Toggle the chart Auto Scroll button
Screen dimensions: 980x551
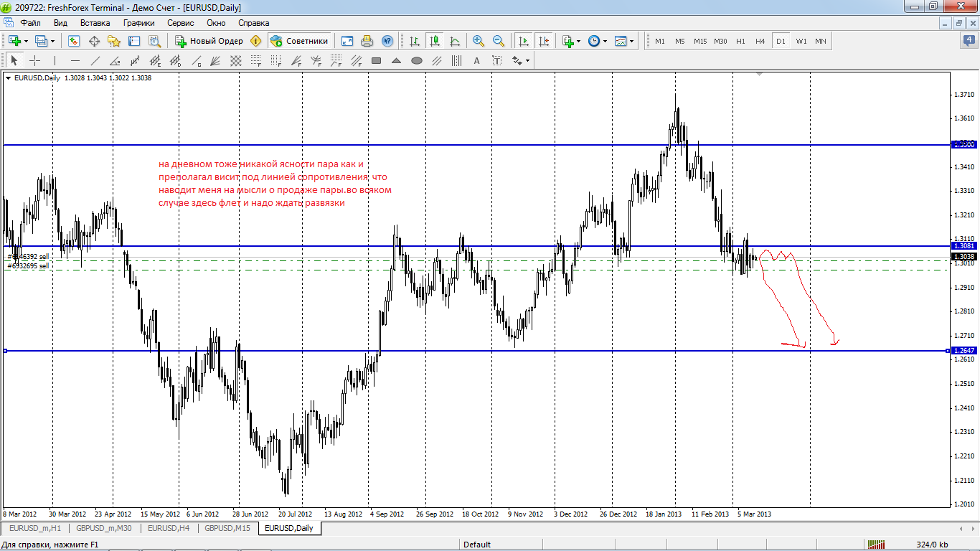[x=524, y=41]
